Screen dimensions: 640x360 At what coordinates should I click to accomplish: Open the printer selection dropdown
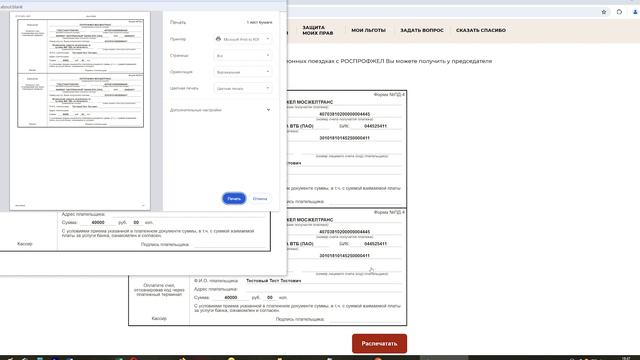pyautogui.click(x=242, y=39)
